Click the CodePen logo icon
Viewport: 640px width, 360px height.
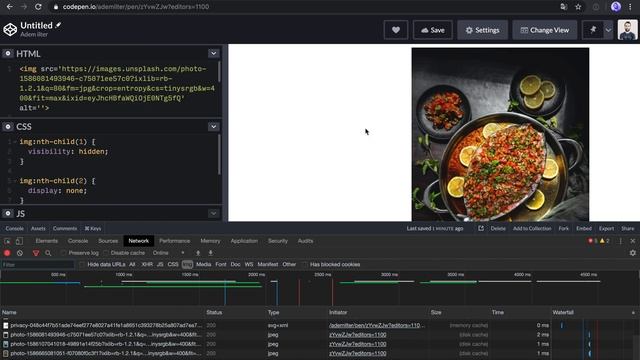pyautogui.click(x=10, y=29)
